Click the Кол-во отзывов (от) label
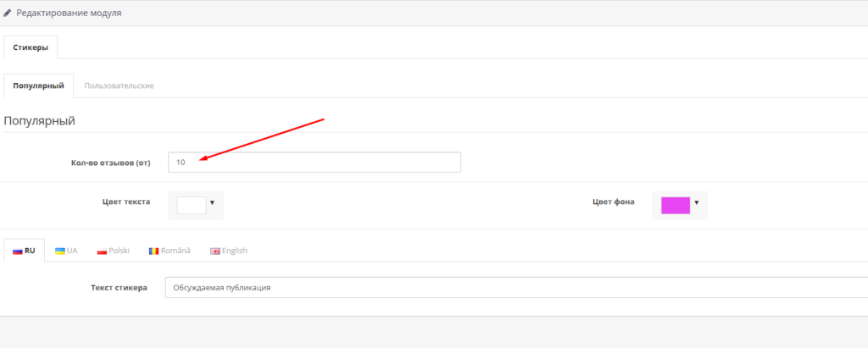This screenshot has width=868, height=348. click(110, 163)
